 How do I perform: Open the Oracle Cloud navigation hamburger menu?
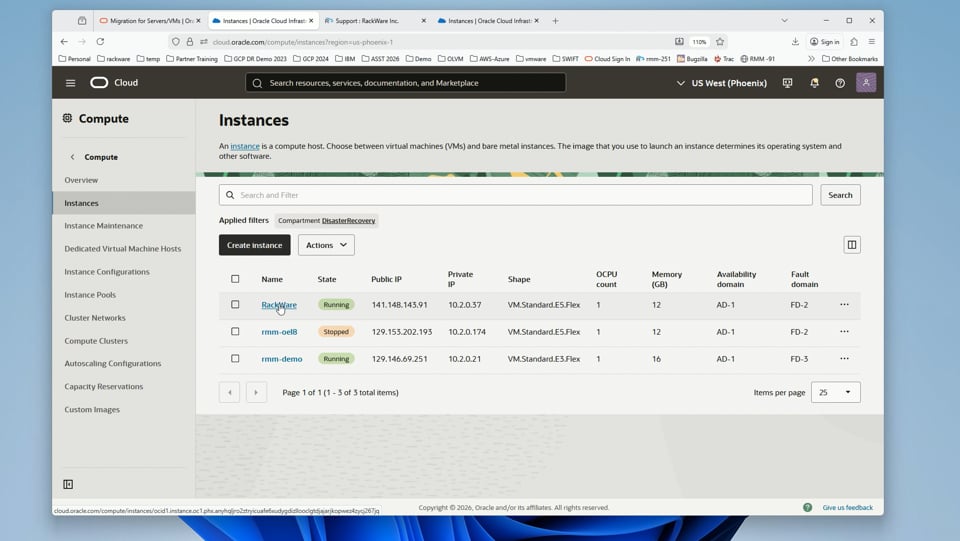(70, 83)
